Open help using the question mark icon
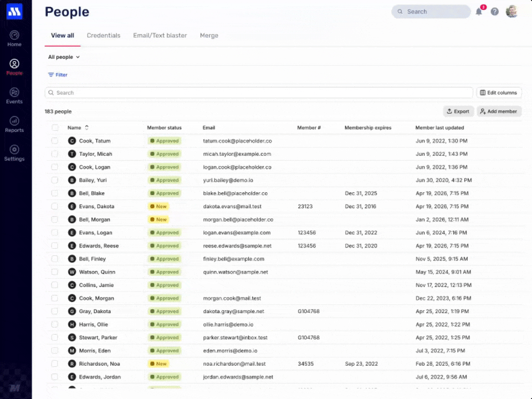532x399 pixels. coord(495,12)
